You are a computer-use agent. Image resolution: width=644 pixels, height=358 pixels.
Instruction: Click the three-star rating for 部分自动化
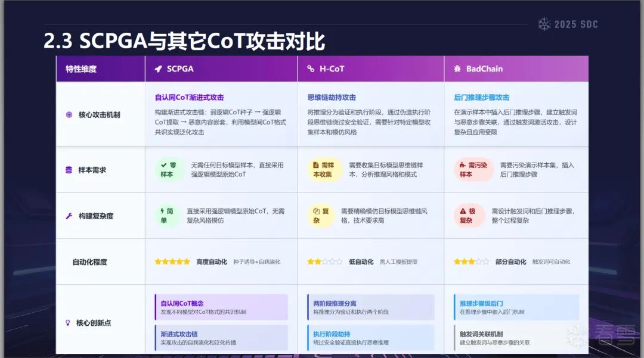[471, 262]
